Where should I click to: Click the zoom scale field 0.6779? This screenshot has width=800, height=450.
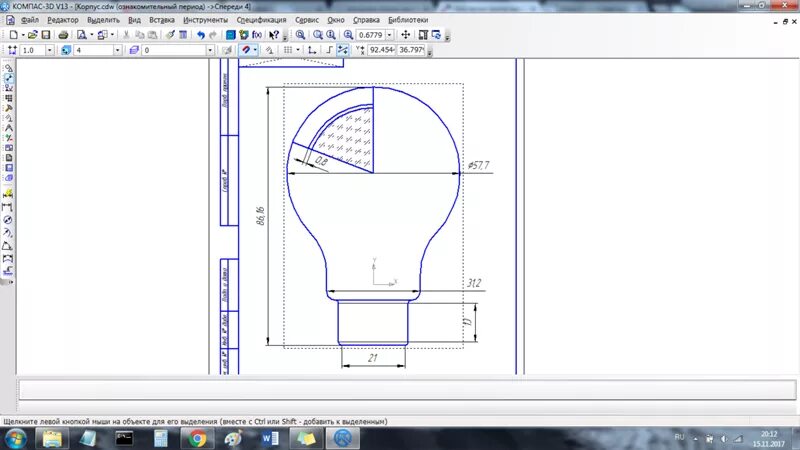pos(371,35)
